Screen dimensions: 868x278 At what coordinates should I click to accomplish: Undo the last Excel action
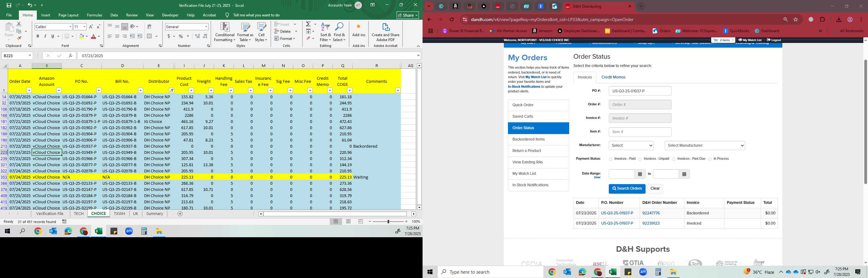coord(30,5)
